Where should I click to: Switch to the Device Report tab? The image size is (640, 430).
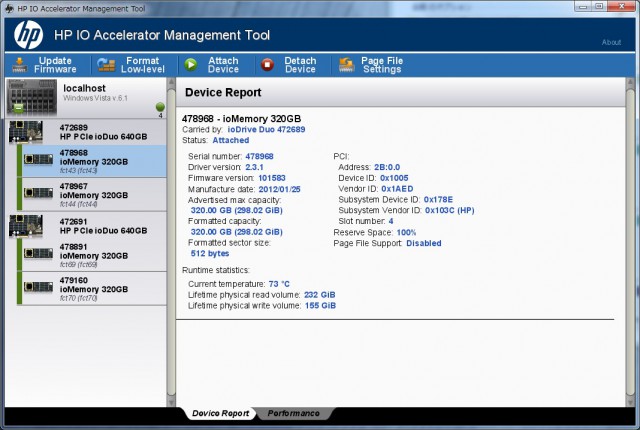220,413
